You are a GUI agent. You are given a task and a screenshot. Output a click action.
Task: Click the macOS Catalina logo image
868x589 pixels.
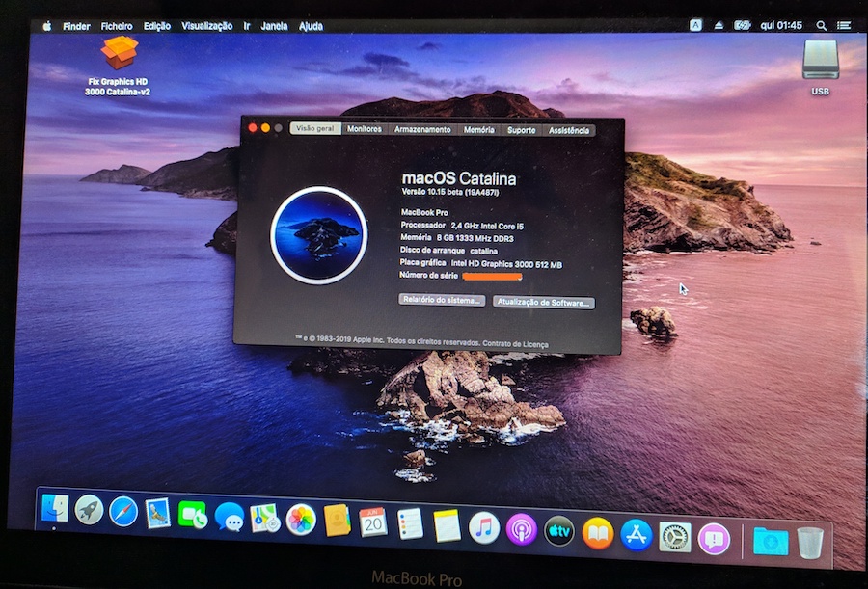tap(319, 235)
